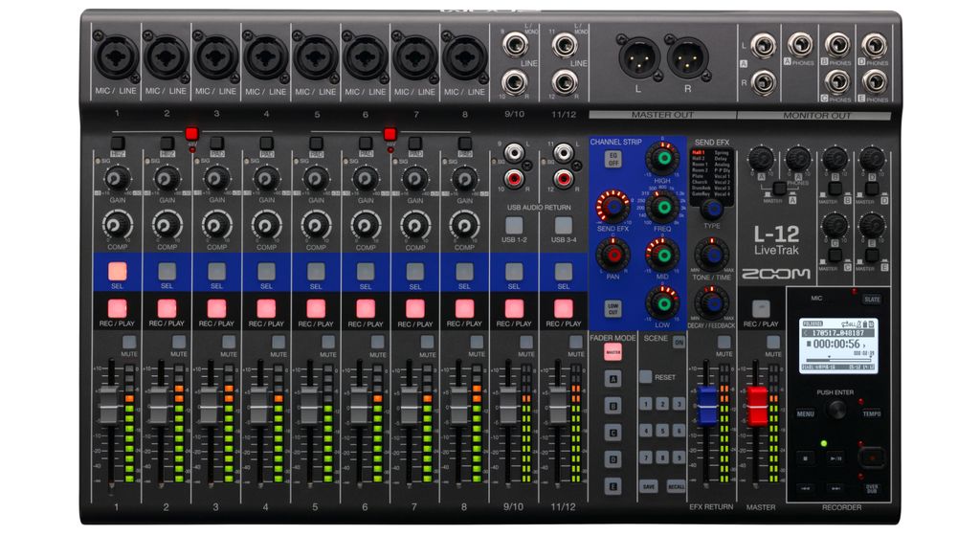The width and height of the screenshot is (980, 535).
Task: Adjust the channel 6 COMP knob
Action: tap(366, 224)
